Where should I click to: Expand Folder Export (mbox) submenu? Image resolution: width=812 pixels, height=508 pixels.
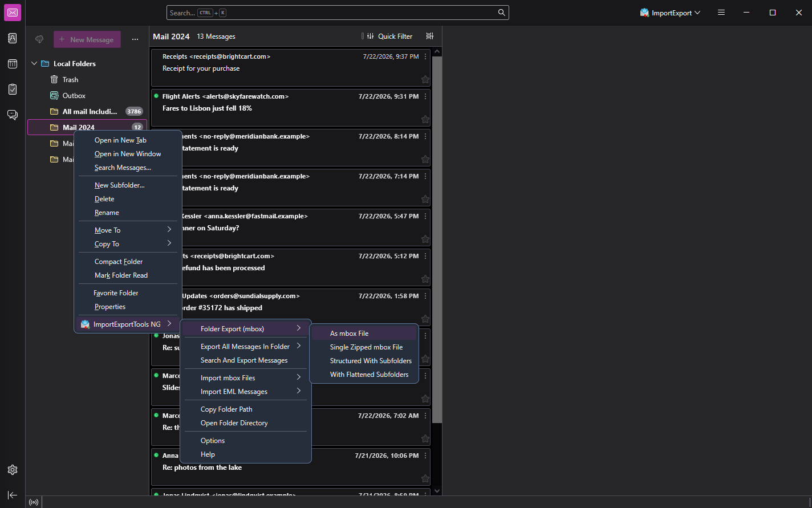click(245, 328)
